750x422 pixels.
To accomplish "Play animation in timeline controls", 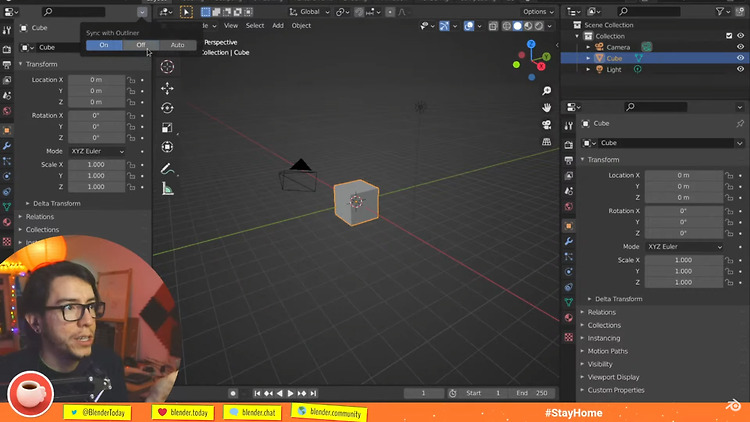I will [290, 393].
